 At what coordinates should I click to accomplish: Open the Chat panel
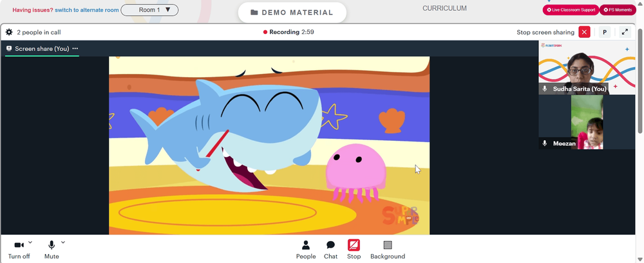tap(330, 250)
